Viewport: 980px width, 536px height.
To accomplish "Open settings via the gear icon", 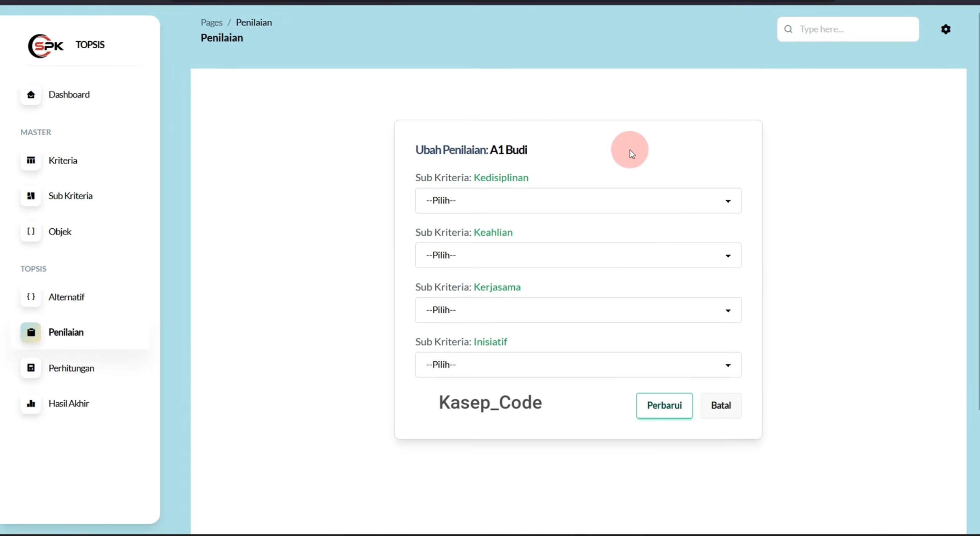I will pyautogui.click(x=946, y=29).
